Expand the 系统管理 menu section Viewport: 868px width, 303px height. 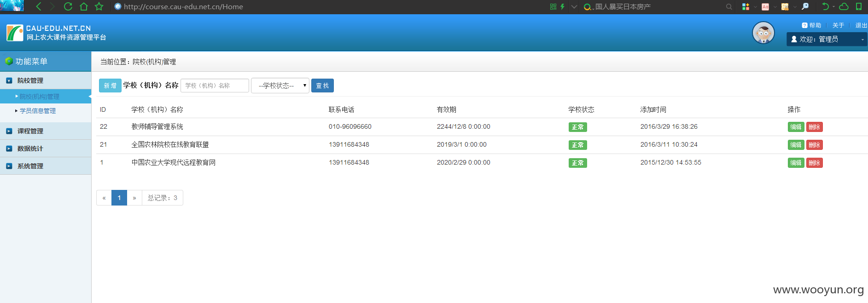[46, 166]
